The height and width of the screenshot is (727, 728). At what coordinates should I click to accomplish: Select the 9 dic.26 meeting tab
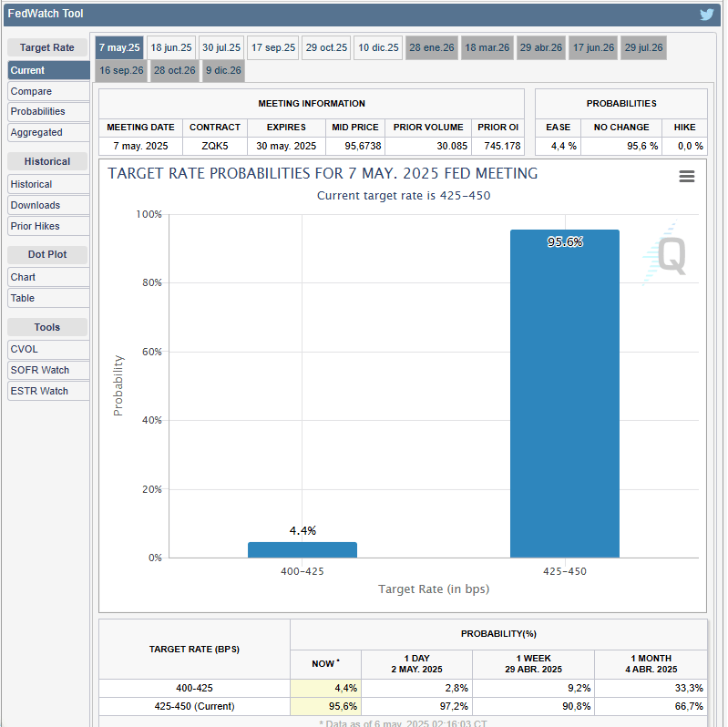(x=223, y=70)
